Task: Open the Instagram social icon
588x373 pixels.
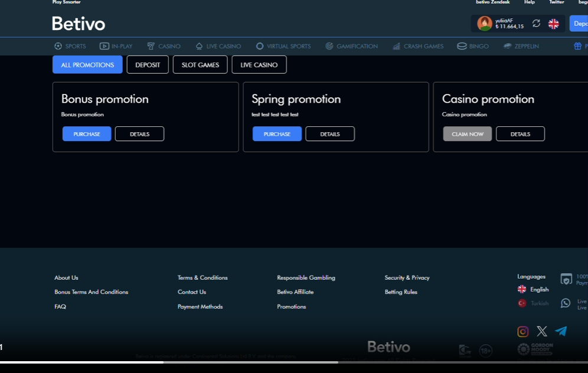Action: coord(522,332)
